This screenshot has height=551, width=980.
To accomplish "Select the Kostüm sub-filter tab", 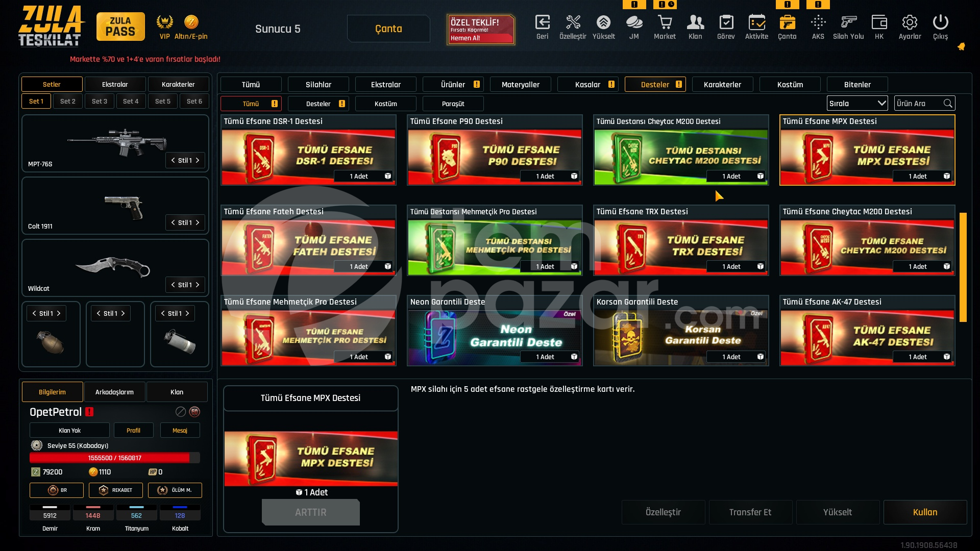I will [x=386, y=104].
